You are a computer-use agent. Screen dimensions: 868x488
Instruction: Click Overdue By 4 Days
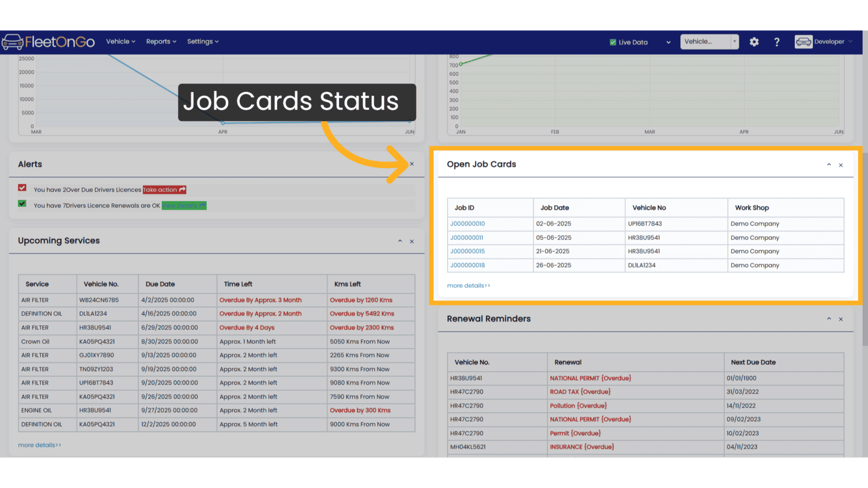247,328
